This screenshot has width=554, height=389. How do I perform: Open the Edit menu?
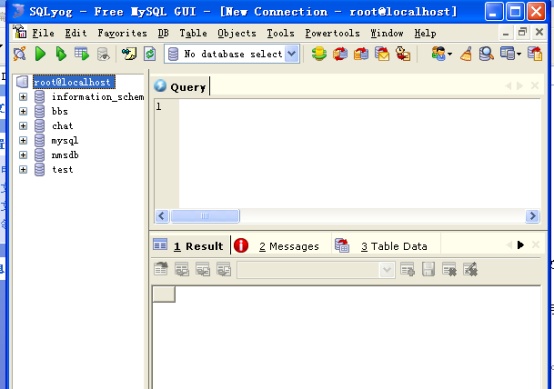click(76, 33)
